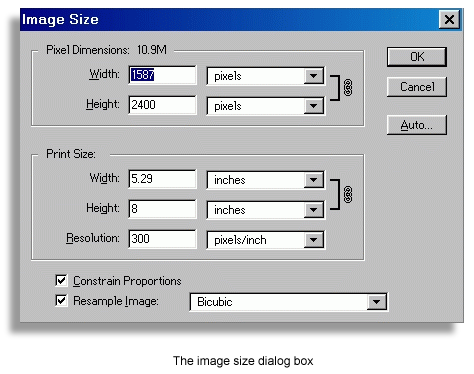Open the print height inches dropdown

pos(265,210)
